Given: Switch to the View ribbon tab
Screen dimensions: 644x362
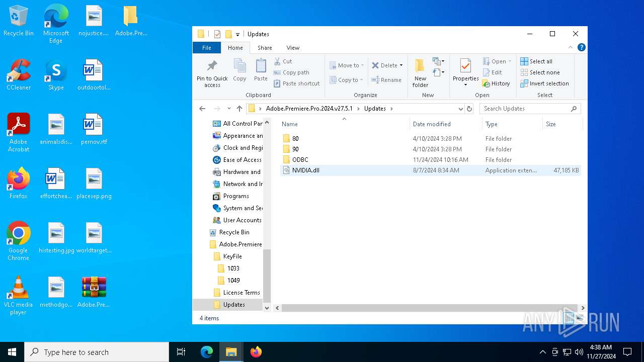Looking at the screenshot, I should pos(293,48).
